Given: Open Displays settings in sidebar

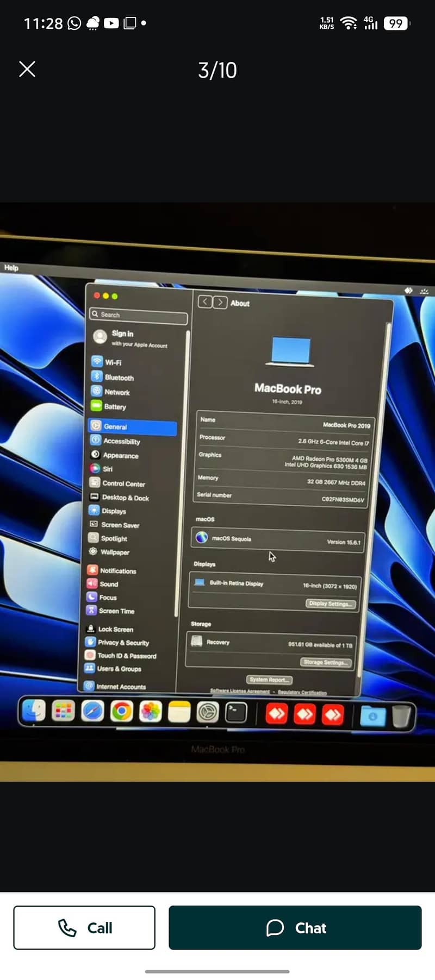Looking at the screenshot, I should pos(108,511).
